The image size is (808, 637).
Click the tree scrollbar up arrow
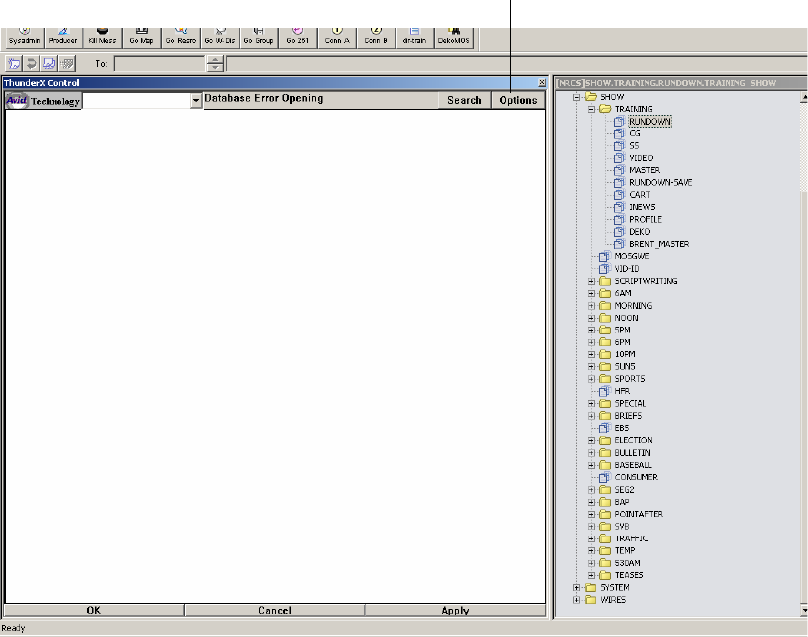click(x=804, y=97)
